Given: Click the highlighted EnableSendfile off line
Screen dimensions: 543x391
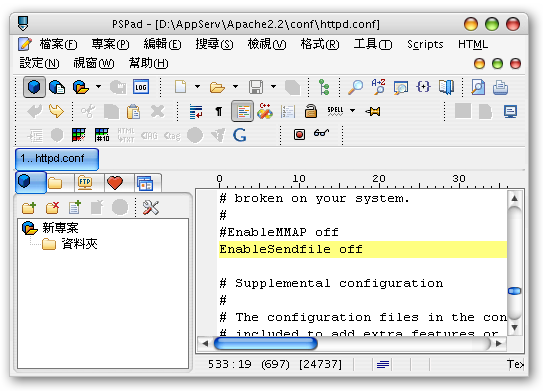Looking at the screenshot, I should click(363, 249).
